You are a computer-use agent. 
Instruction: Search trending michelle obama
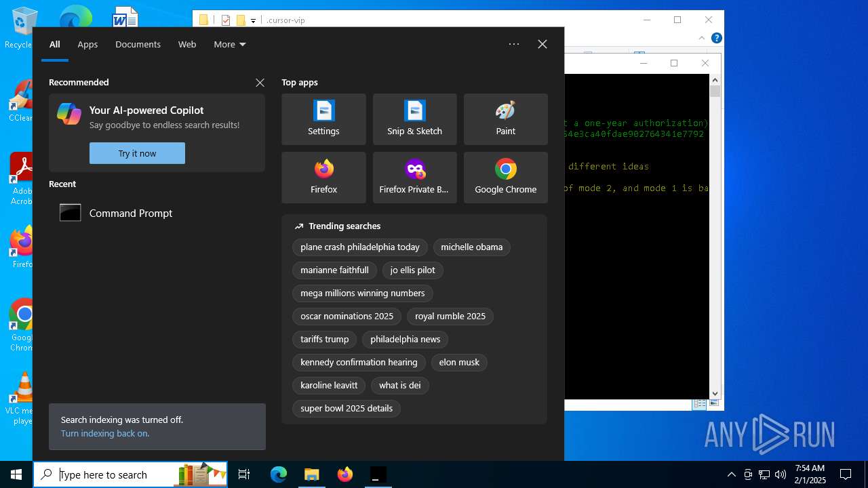[x=472, y=247]
